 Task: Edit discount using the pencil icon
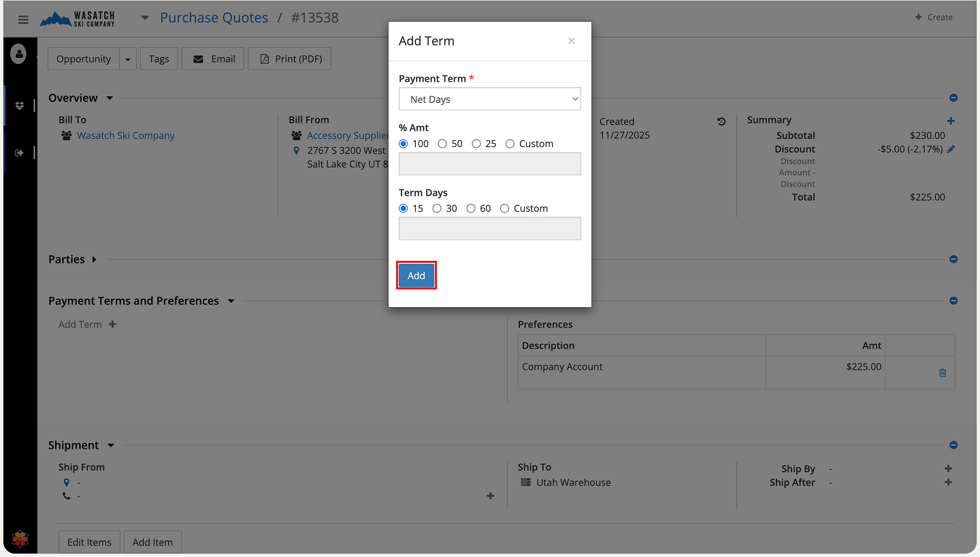point(951,149)
